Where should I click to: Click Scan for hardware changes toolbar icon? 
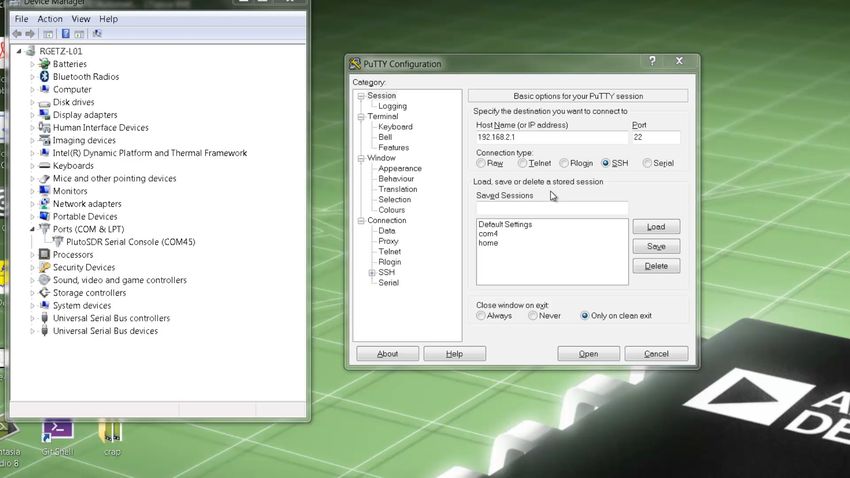[97, 34]
